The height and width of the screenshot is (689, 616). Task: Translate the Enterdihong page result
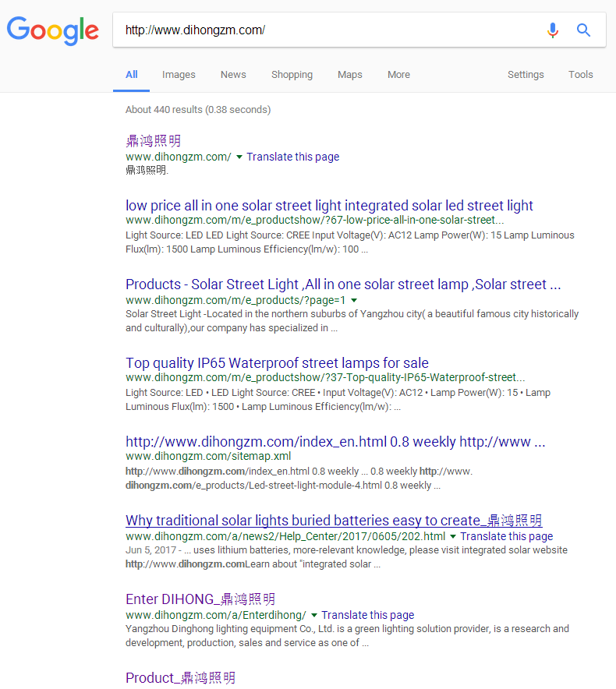pyautogui.click(x=367, y=615)
